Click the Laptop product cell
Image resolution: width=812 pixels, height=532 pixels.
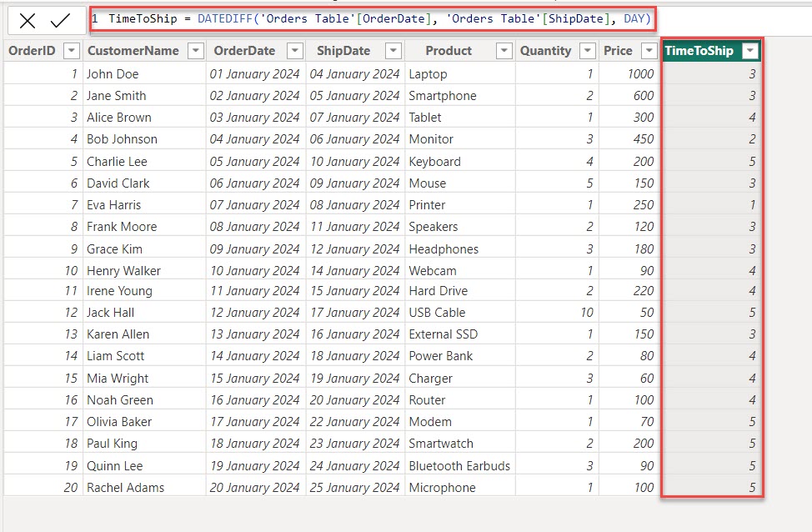pos(460,74)
